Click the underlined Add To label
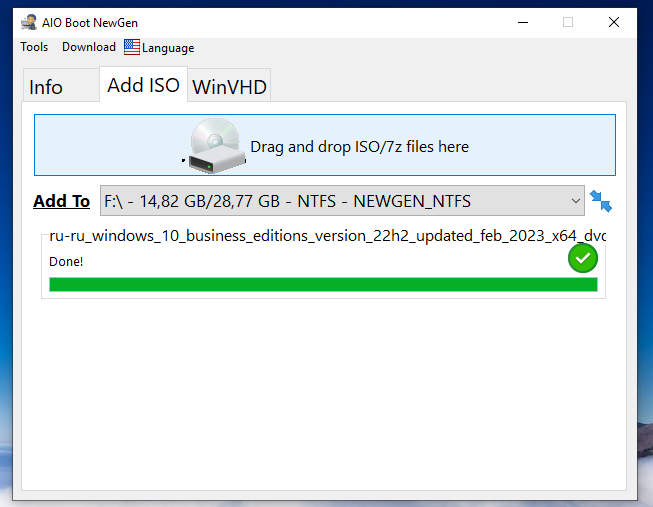This screenshot has height=507, width=653. 62,201
